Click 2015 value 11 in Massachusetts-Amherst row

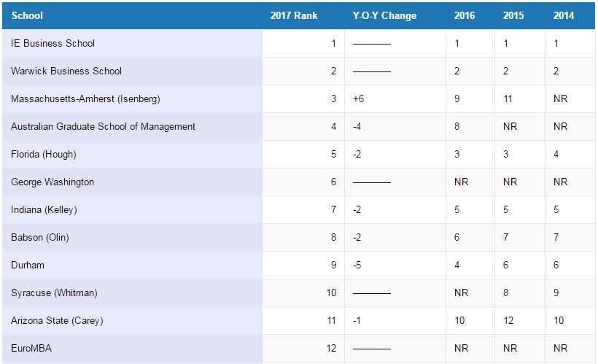(x=508, y=98)
